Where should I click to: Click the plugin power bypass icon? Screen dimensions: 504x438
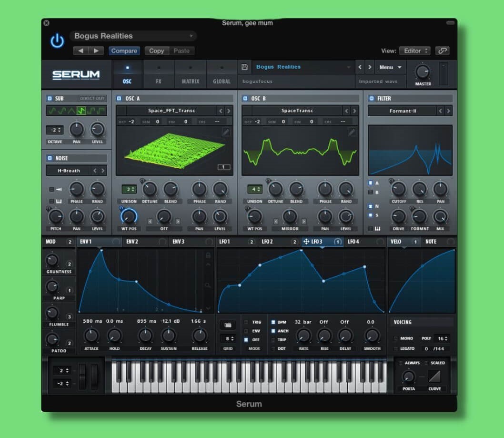[x=57, y=41]
